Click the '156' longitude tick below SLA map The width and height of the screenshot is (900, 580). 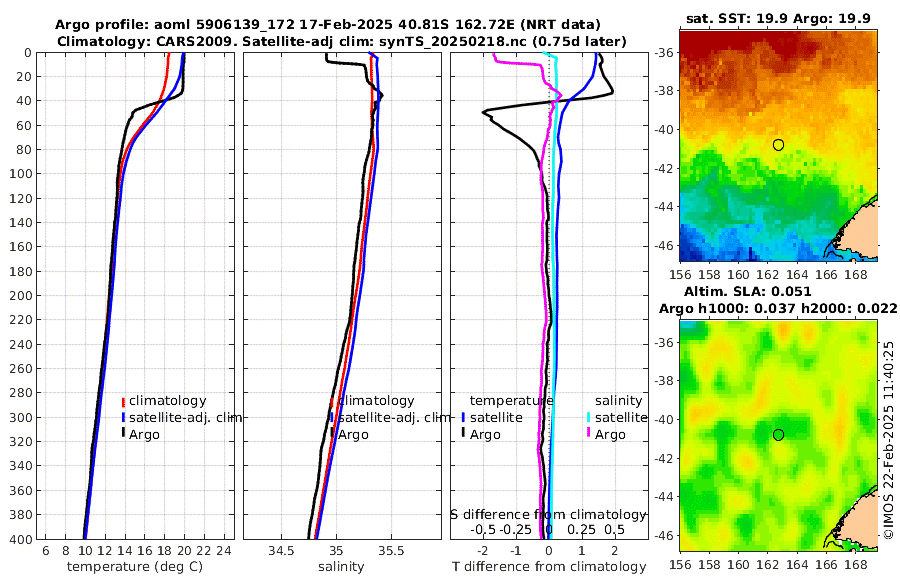680,565
